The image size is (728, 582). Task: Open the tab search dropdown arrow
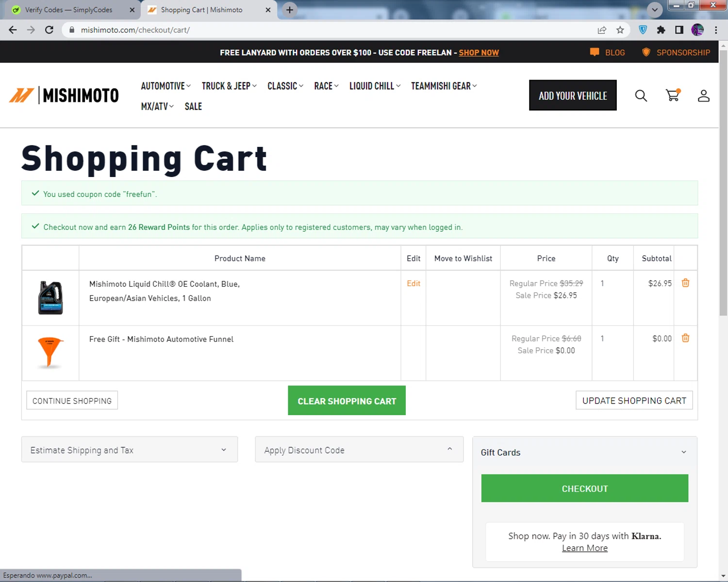tap(655, 10)
